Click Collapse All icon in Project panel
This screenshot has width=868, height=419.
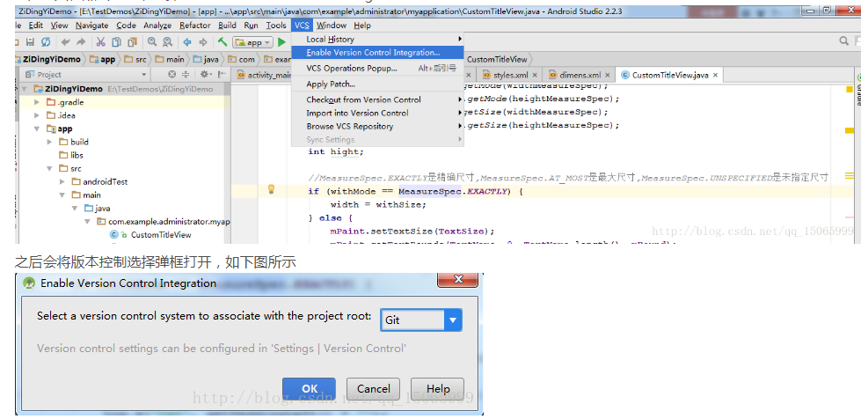coord(186,74)
